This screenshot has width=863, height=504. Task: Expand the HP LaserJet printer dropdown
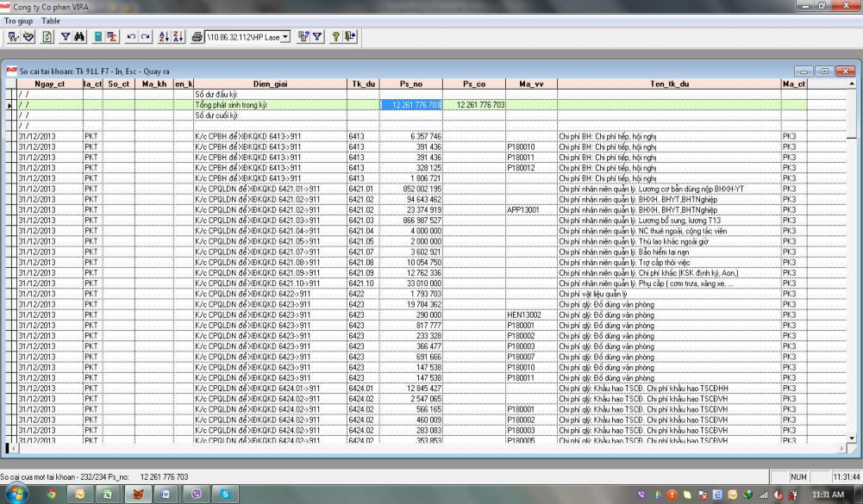coord(285,37)
